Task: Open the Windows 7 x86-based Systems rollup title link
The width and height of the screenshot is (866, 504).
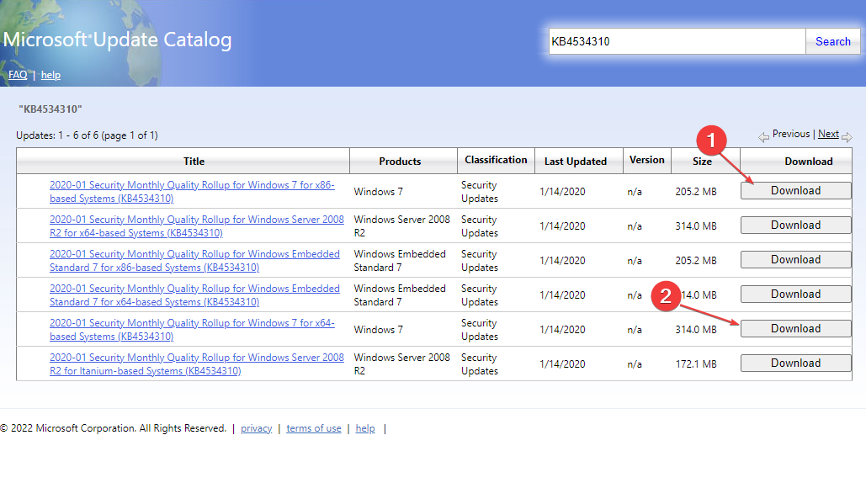Action: 192,192
